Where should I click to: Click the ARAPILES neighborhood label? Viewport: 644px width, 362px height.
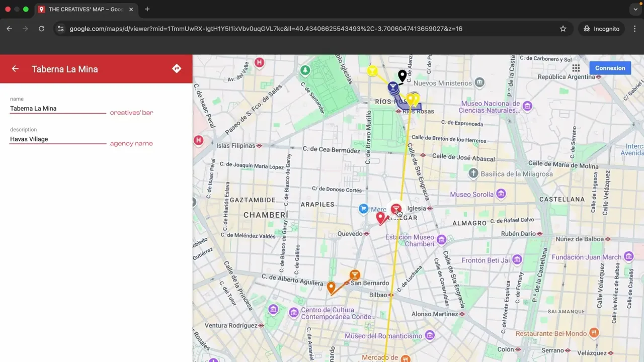[317, 204]
